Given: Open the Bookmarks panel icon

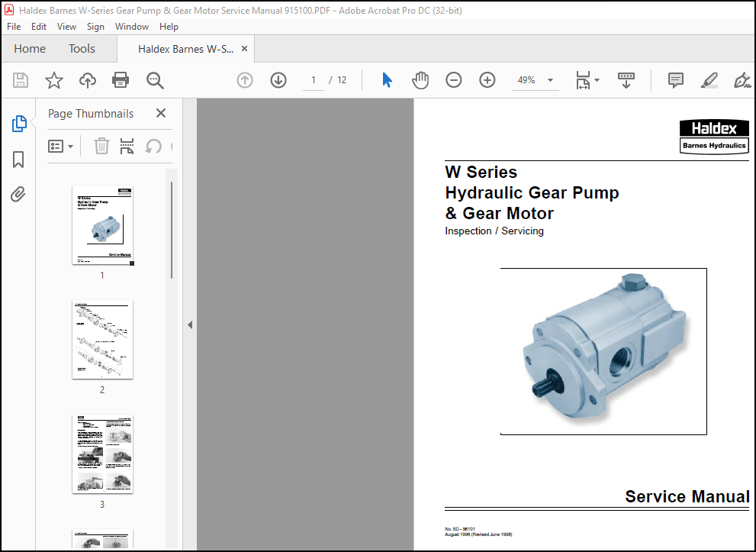Looking at the screenshot, I should coord(18,160).
